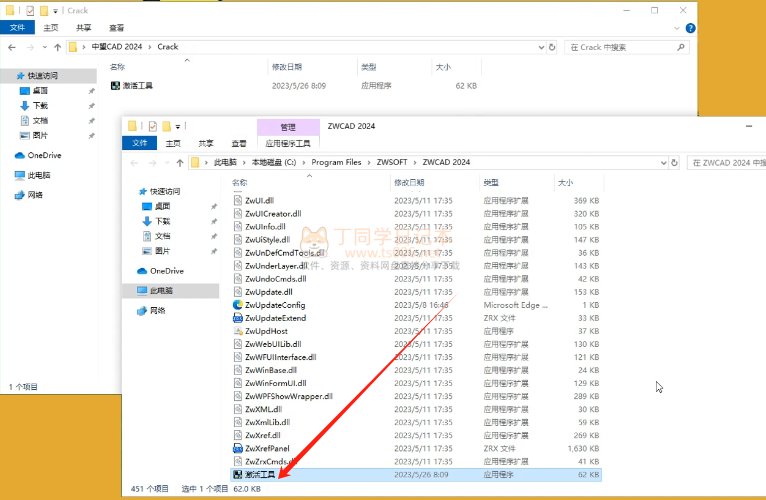Sort by 类型 column in the ZWCAD 2024 window
Screen dimensions: 766x500
tap(491, 182)
